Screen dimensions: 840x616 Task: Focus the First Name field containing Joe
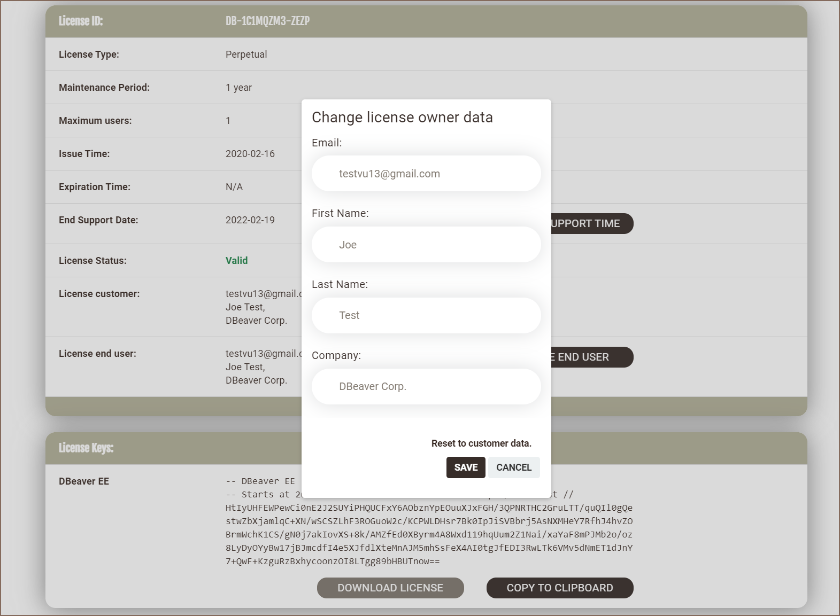[426, 245]
